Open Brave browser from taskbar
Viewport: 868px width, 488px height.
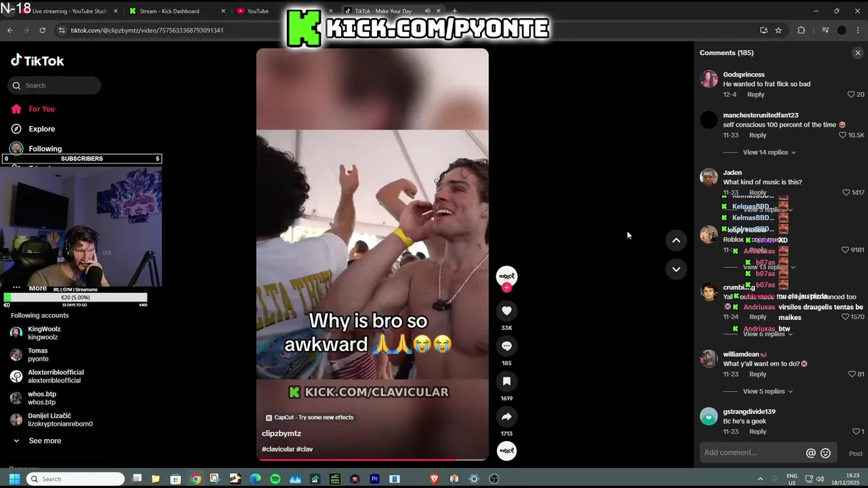435,479
